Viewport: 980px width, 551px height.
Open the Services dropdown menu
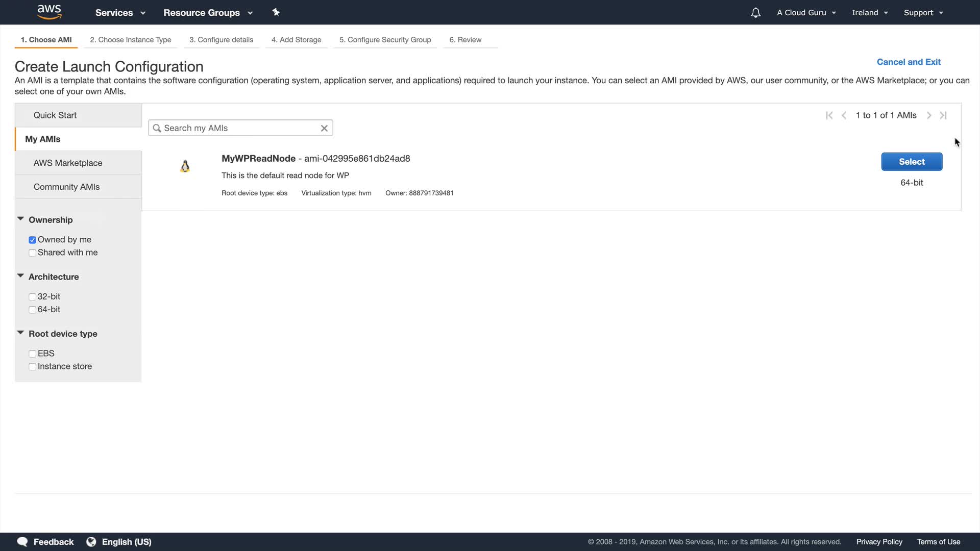[x=120, y=13]
